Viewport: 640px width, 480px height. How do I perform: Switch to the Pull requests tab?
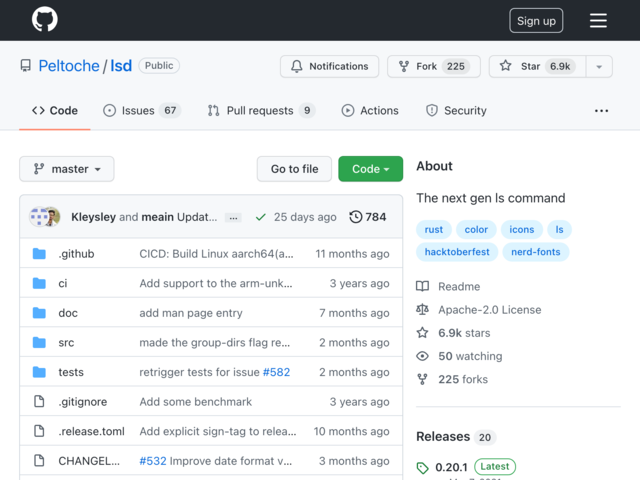[x=261, y=111]
